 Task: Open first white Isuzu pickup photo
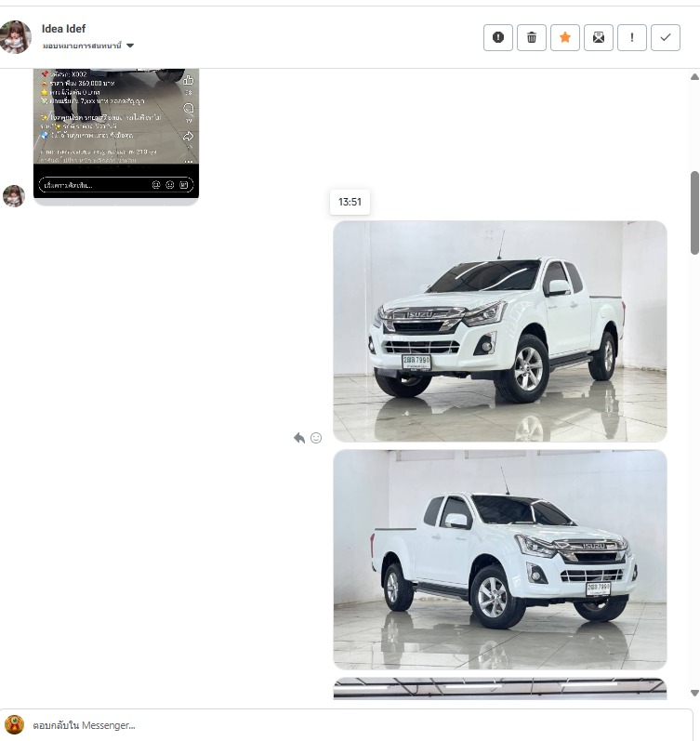click(500, 331)
